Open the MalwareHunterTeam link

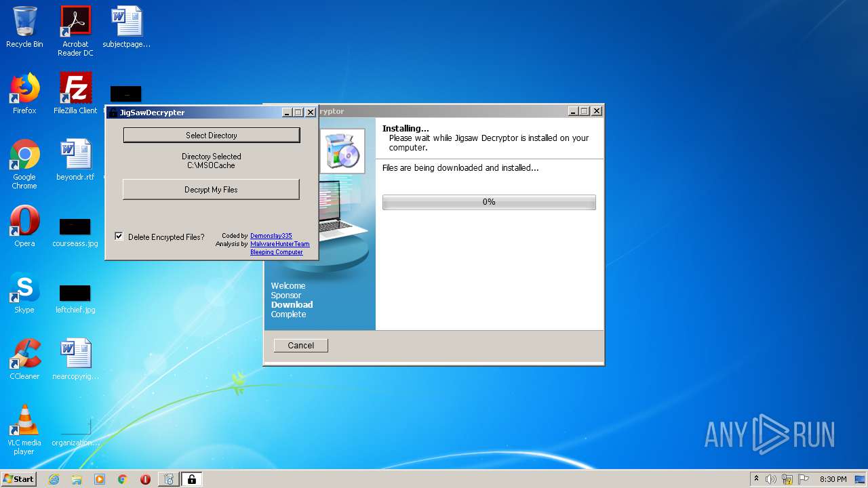280,244
